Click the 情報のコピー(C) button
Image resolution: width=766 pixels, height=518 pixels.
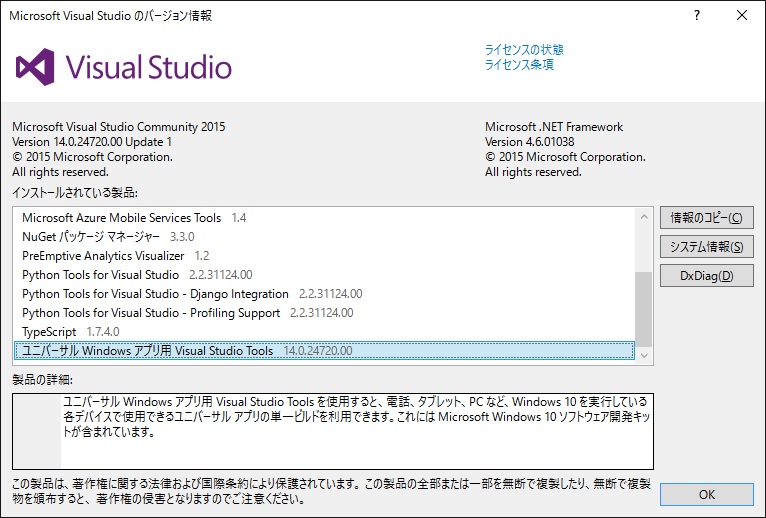[706, 218]
